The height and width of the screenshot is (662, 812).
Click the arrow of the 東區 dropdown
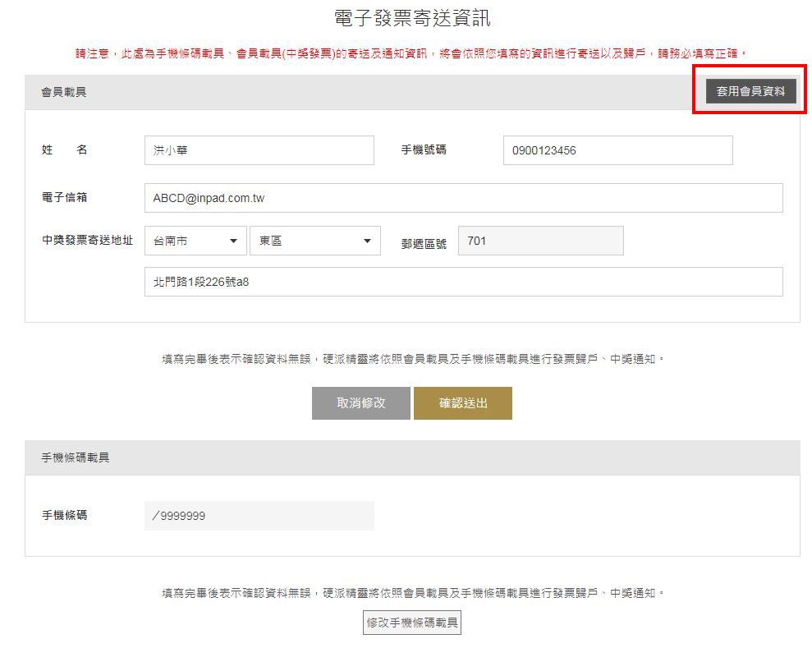[x=367, y=241]
